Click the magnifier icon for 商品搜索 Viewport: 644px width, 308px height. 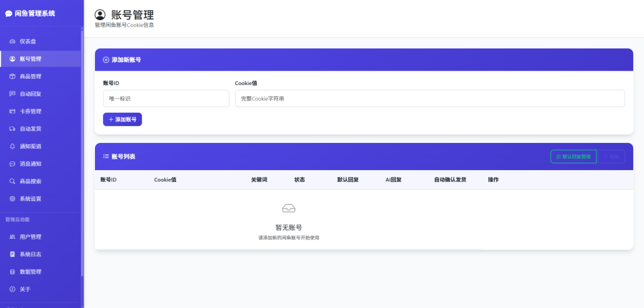coord(13,181)
